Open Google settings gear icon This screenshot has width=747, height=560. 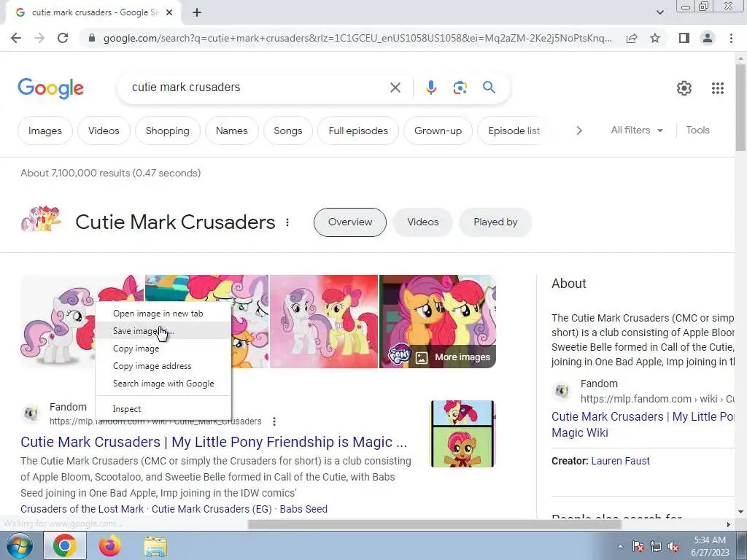[684, 88]
